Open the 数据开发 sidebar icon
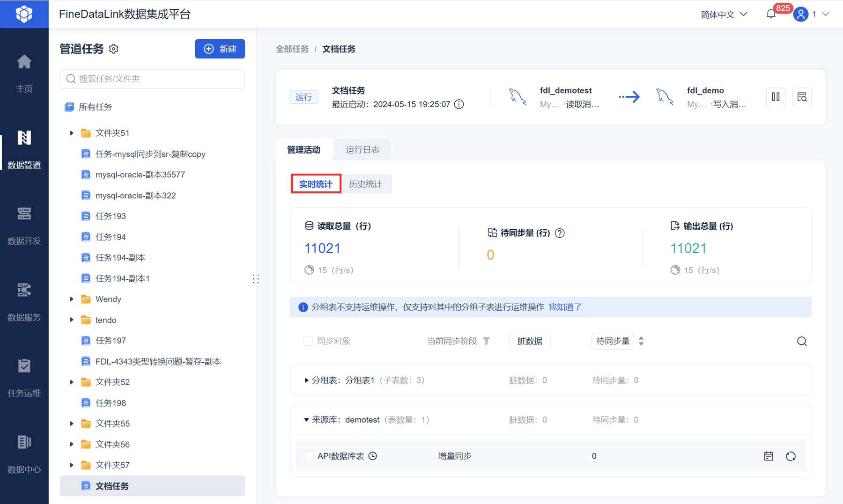The width and height of the screenshot is (843, 504). [24, 213]
